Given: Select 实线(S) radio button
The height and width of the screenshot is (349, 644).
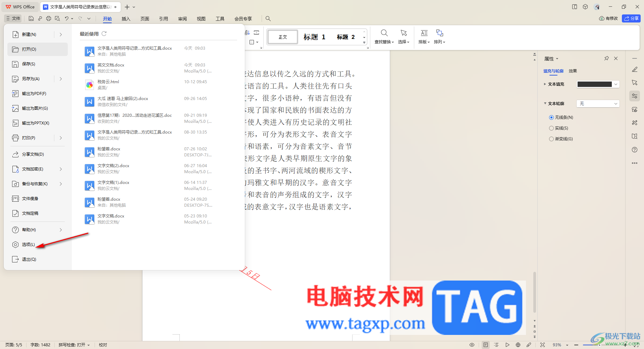Looking at the screenshot, I should point(551,128).
